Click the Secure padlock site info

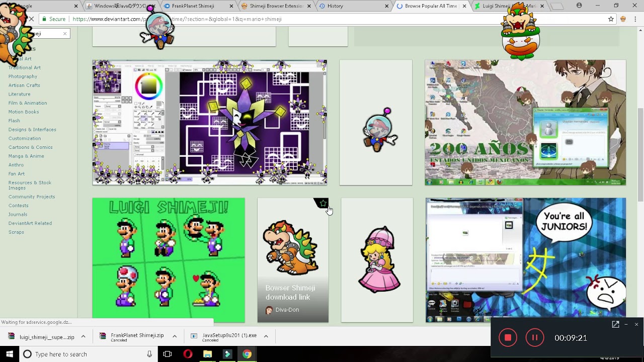click(54, 19)
